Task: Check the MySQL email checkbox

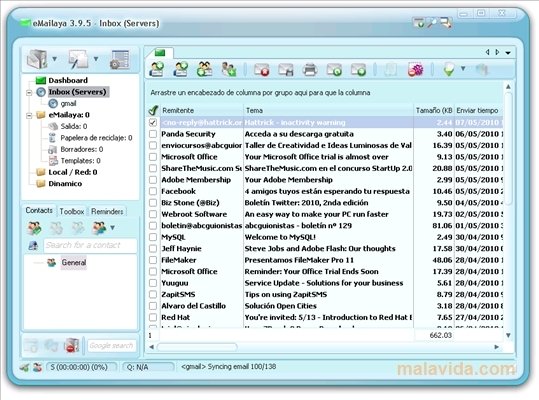Action: coord(153,237)
